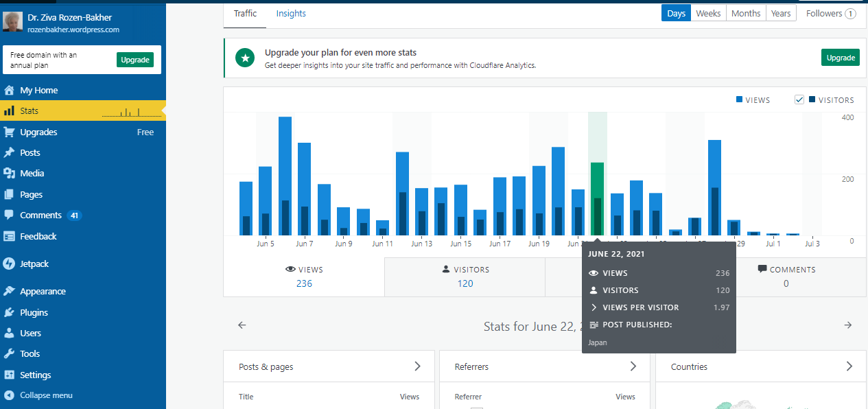Switch to the Insights tab
The image size is (868, 409).
[291, 14]
